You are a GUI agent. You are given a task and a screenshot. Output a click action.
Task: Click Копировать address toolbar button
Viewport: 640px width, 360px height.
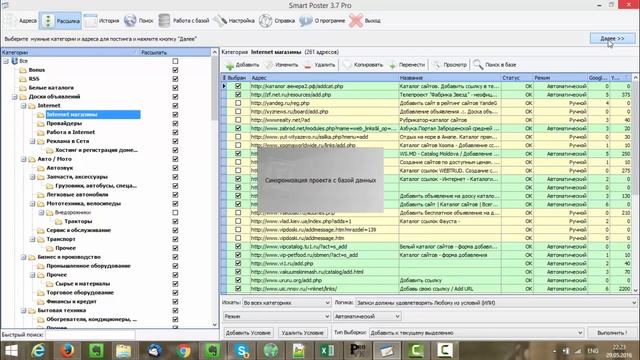click(x=363, y=64)
